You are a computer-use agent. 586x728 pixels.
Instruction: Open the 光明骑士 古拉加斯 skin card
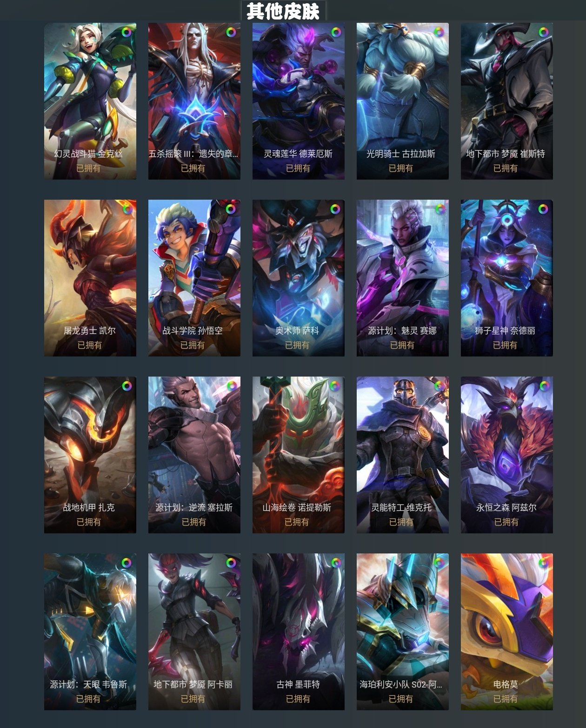point(403,101)
